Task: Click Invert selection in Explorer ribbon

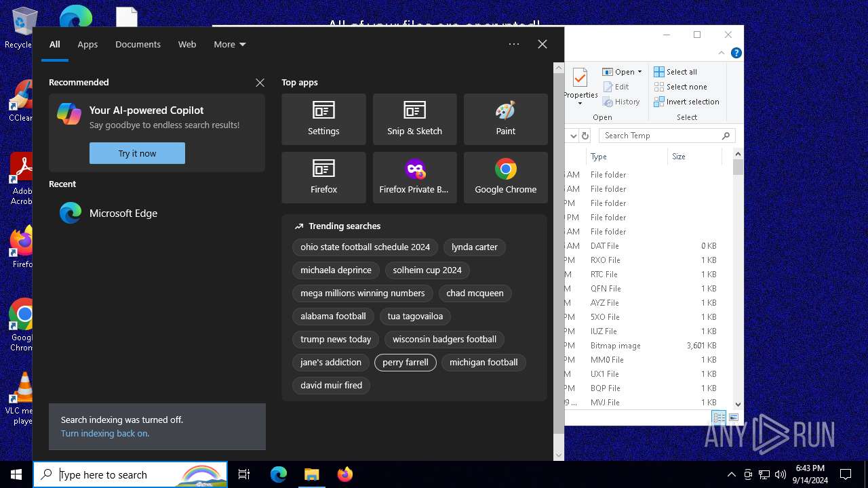Action: click(686, 102)
